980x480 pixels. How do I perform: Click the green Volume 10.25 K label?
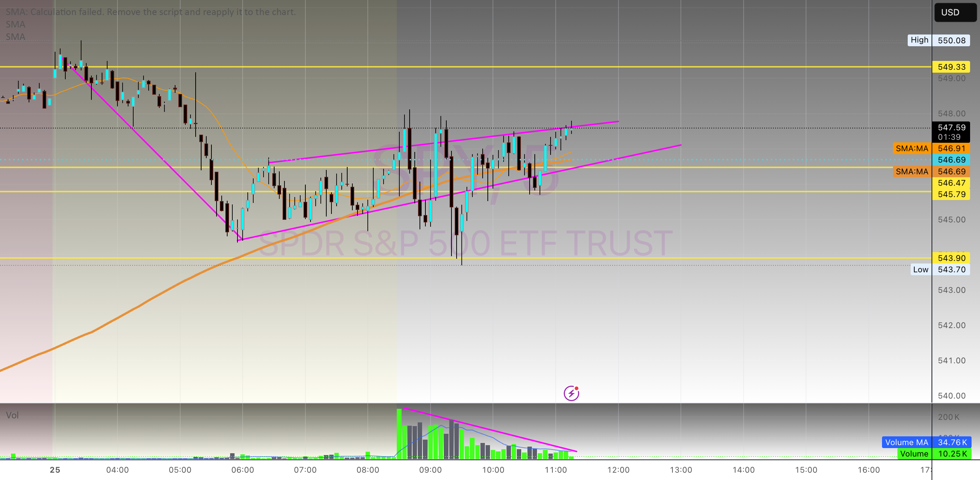[934, 453]
